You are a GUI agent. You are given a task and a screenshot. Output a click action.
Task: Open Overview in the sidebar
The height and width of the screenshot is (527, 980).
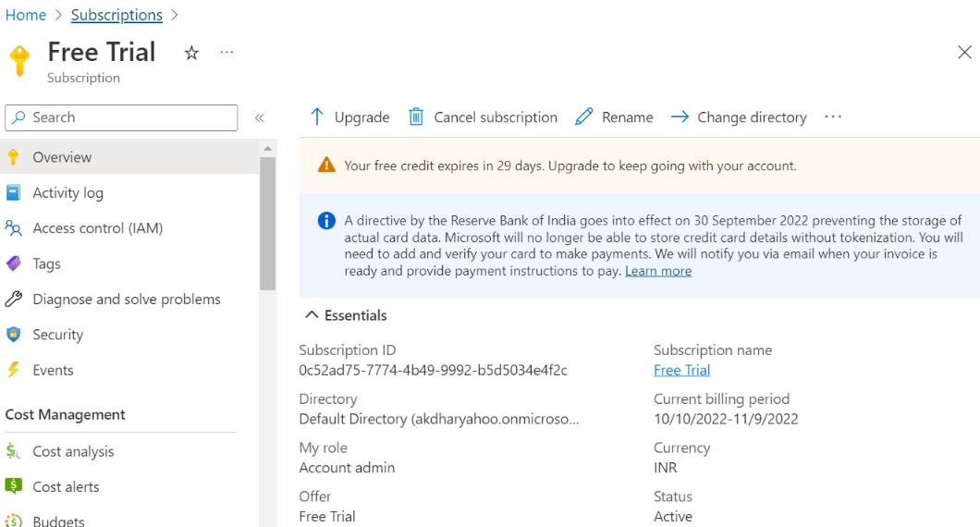[129, 157]
